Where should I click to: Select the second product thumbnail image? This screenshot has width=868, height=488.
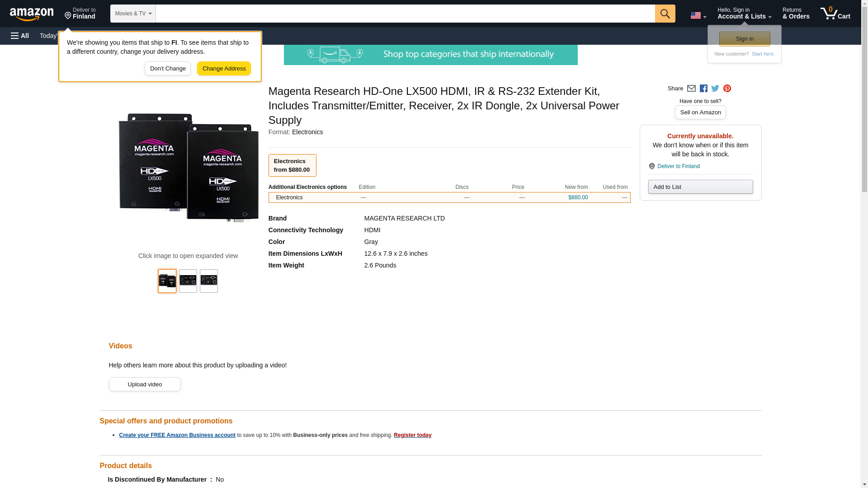(188, 281)
